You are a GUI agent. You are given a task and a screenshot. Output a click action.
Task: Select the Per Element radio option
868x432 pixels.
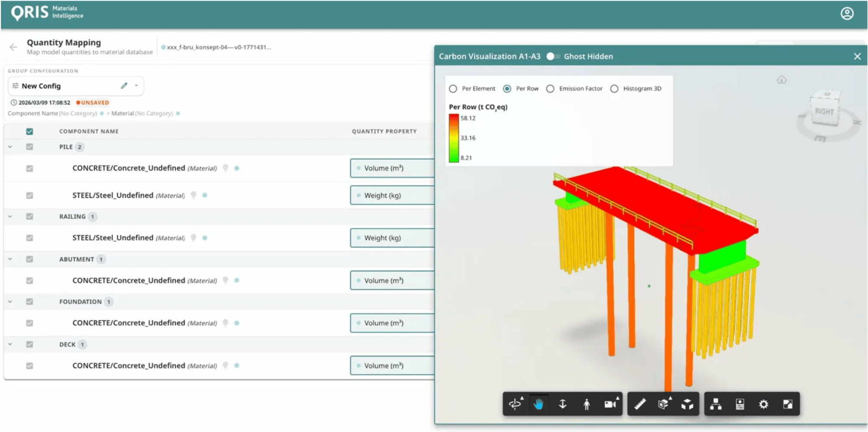point(453,89)
